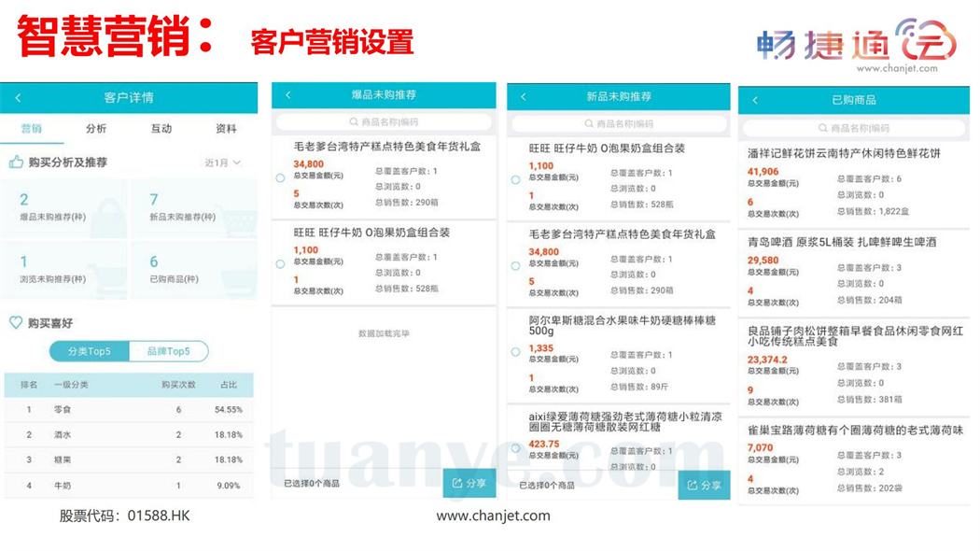Click the 7,070 transaction amount
The width and height of the screenshot is (980, 551).
[x=760, y=448]
